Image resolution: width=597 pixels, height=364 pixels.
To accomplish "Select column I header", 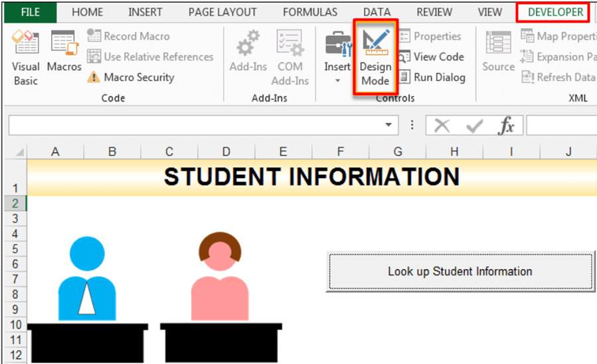I will (x=511, y=151).
